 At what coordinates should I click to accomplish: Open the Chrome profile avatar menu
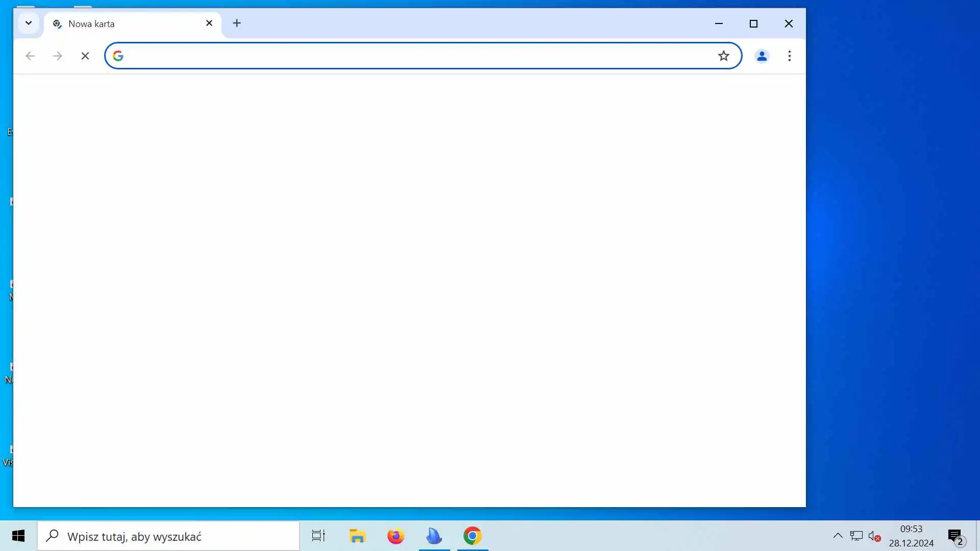coord(762,56)
